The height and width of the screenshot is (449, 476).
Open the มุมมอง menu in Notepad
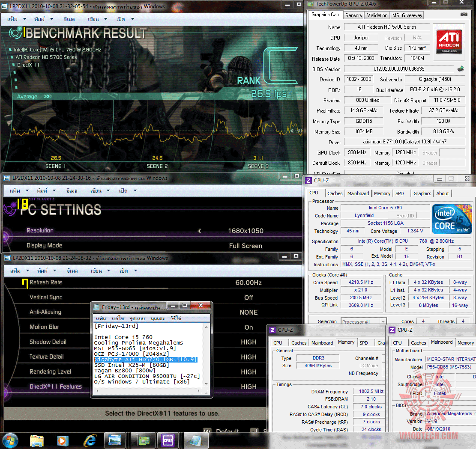158,318
